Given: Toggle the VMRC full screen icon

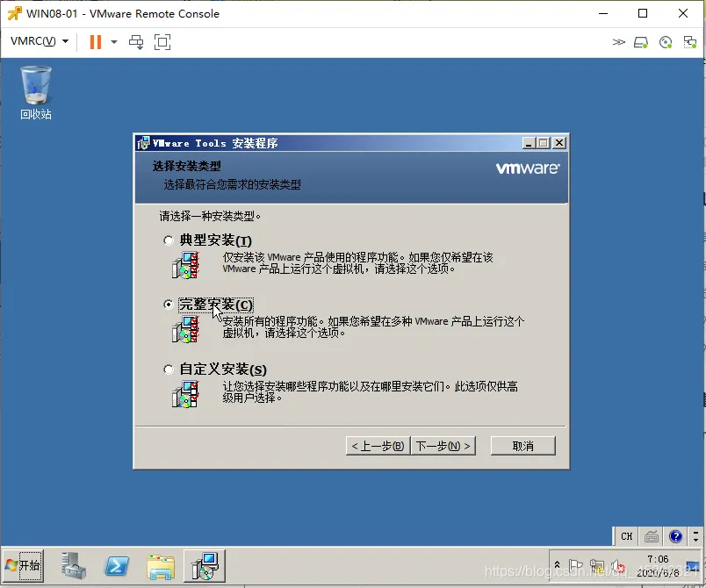Looking at the screenshot, I should click(162, 42).
